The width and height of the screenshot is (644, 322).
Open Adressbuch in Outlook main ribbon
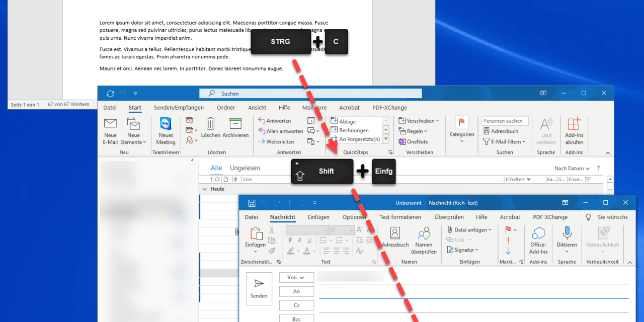(501, 131)
